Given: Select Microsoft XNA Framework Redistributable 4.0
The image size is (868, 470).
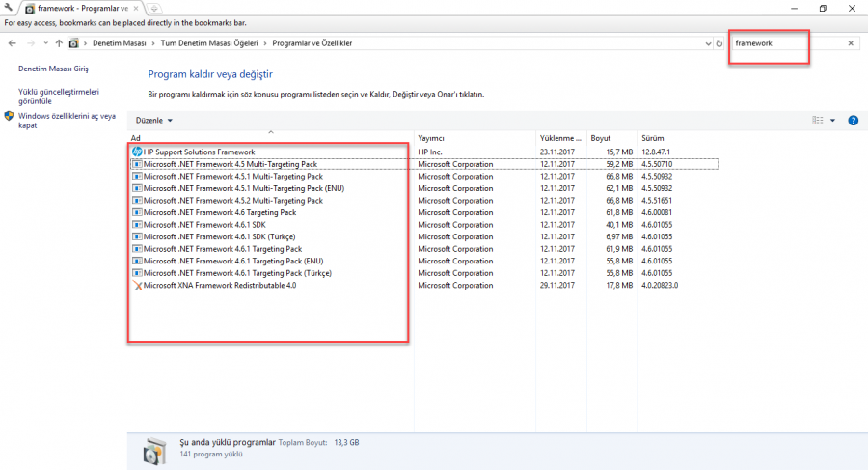Looking at the screenshot, I should 220,286.
